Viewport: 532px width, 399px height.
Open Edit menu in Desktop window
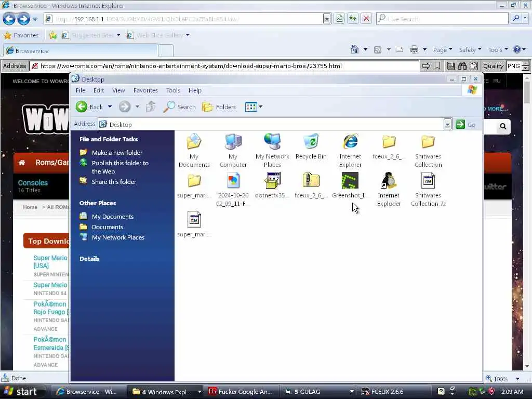[98, 90]
